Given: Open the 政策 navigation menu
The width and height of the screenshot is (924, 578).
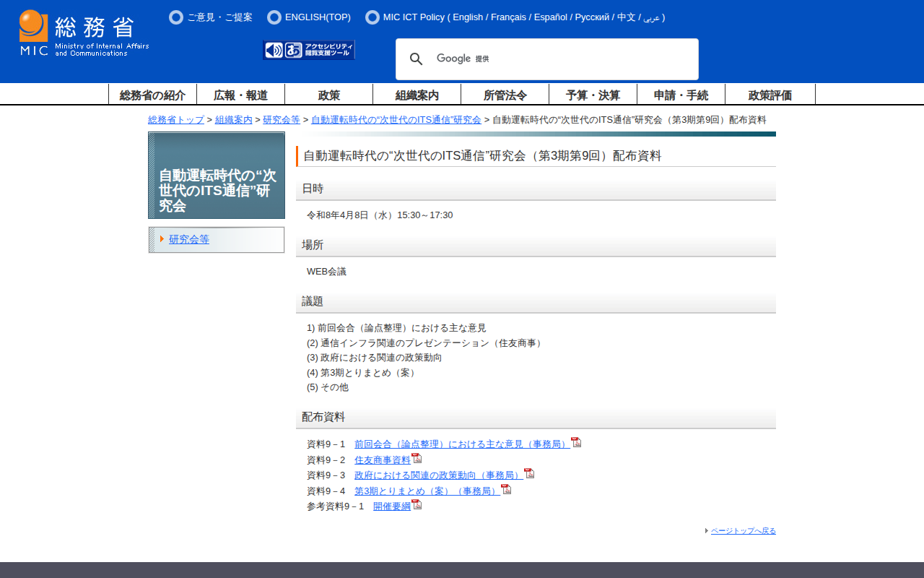Looking at the screenshot, I should [x=328, y=94].
